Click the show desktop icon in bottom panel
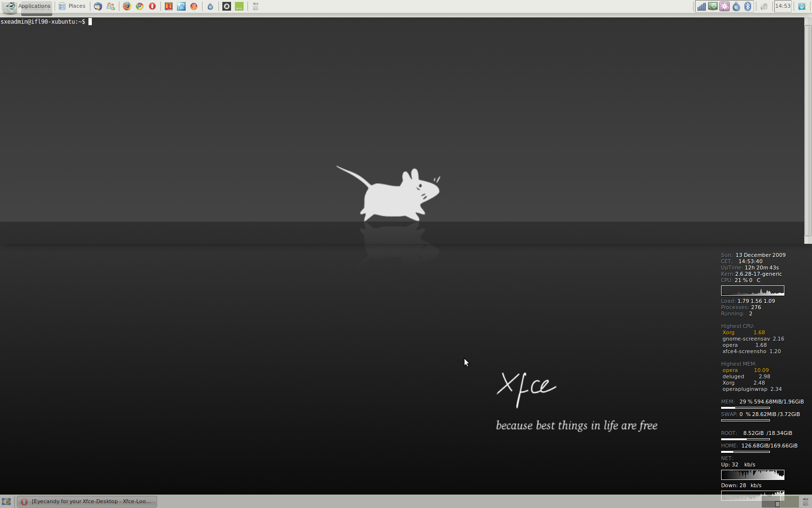The image size is (812, 508). 6,502
